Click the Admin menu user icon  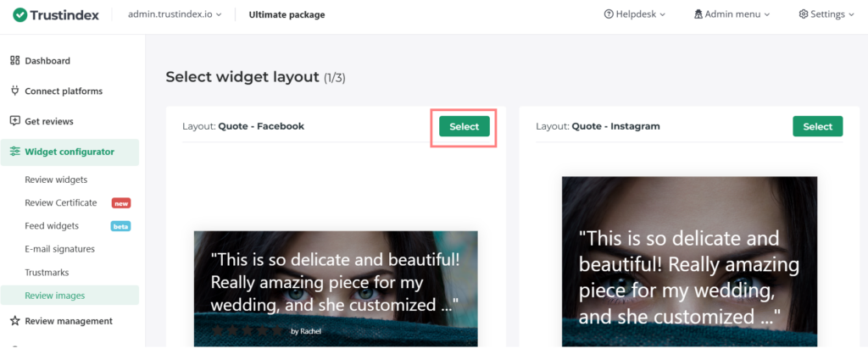click(x=698, y=14)
